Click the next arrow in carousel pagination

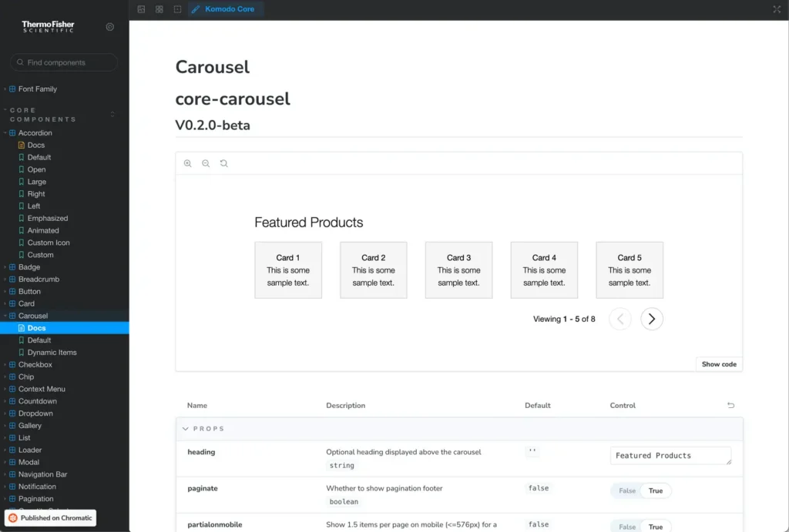652,319
